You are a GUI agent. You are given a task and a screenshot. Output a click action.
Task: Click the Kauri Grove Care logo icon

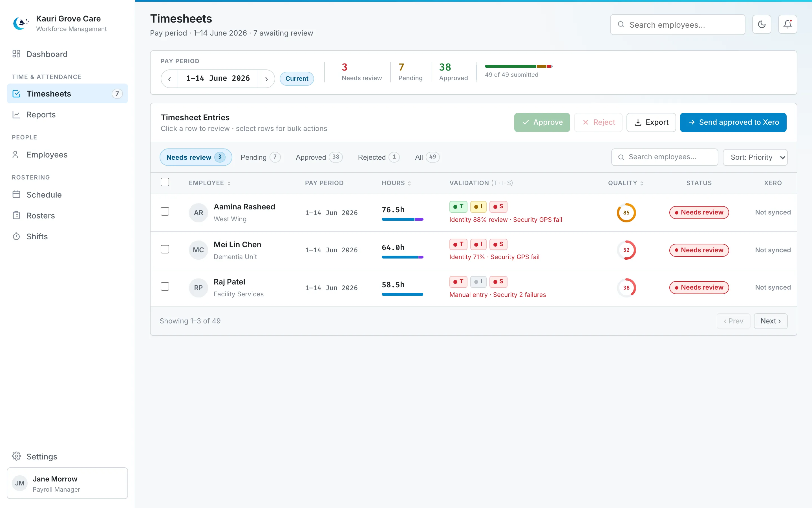[x=21, y=23]
